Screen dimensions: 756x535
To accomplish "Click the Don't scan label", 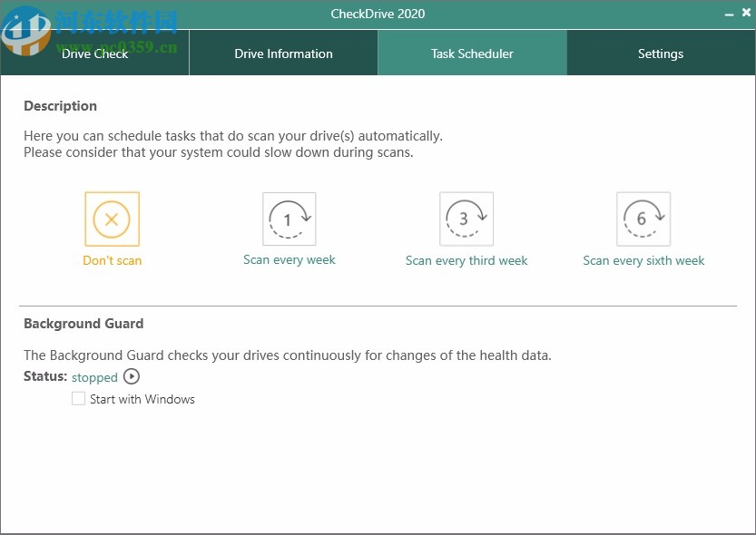I will (113, 260).
